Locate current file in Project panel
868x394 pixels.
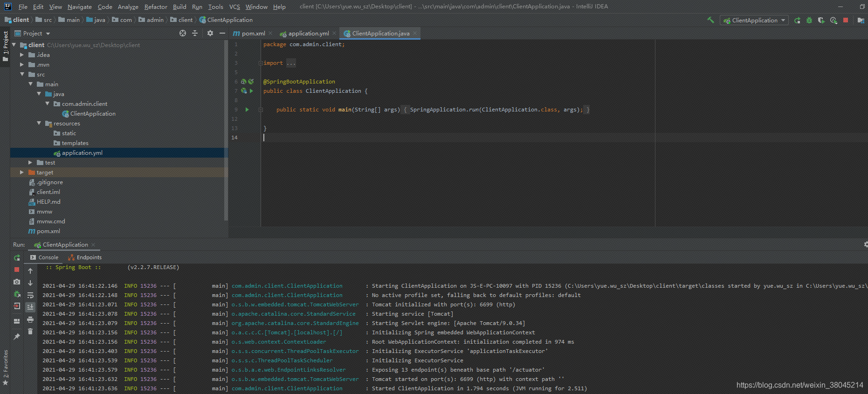pyautogui.click(x=183, y=33)
